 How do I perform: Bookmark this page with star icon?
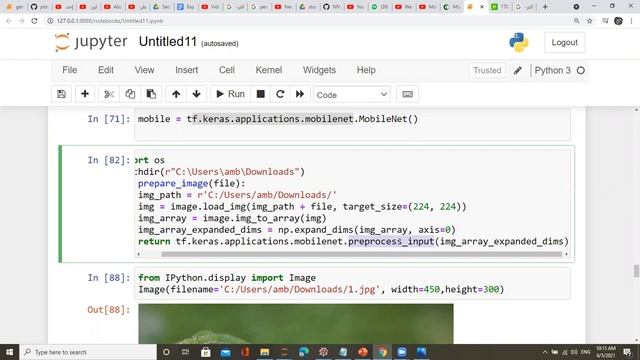(x=589, y=21)
